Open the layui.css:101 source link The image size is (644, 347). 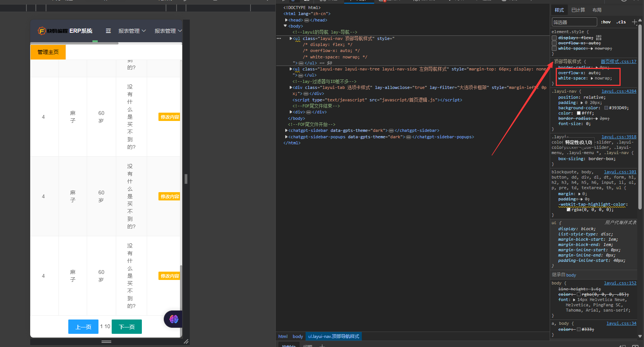[x=620, y=172]
